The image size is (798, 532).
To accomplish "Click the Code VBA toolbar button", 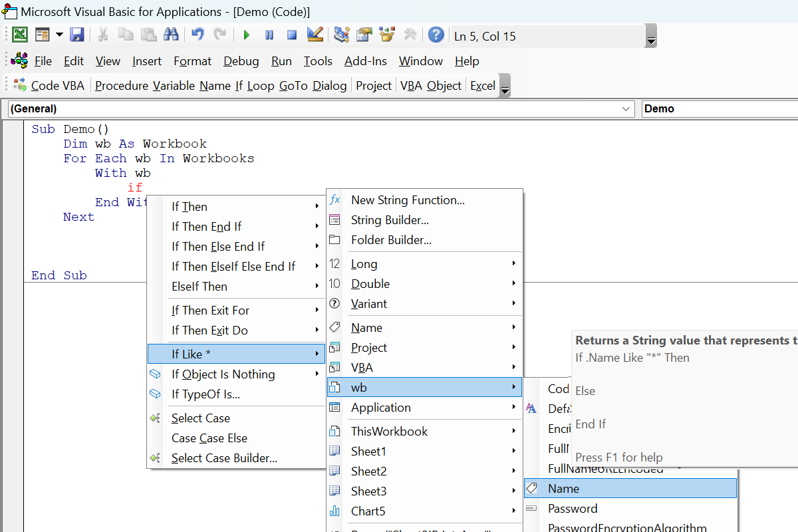I will tap(49, 86).
